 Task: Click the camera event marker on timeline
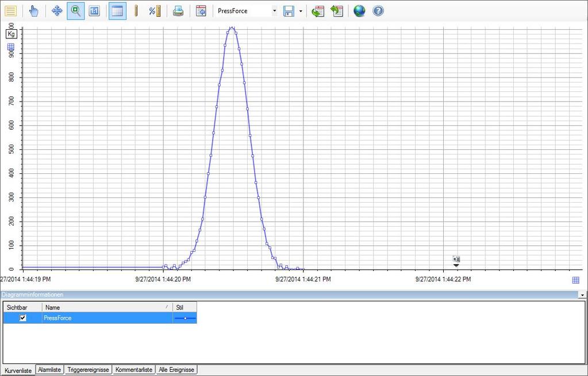[456, 259]
